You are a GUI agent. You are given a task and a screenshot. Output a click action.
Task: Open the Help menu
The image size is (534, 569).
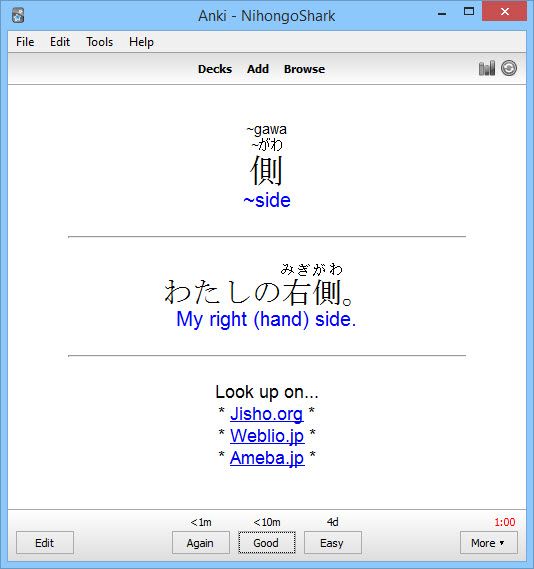click(x=141, y=42)
